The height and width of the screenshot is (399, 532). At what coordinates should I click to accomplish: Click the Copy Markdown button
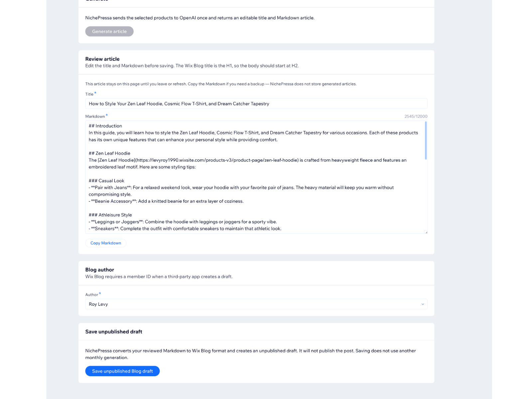pos(106,243)
